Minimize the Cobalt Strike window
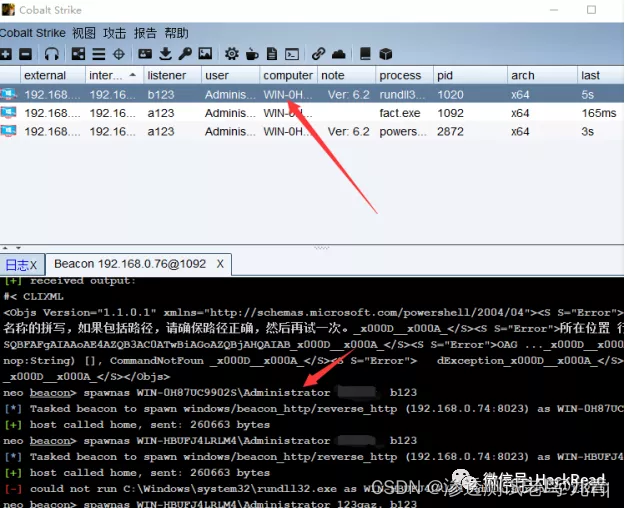 tap(554, 10)
